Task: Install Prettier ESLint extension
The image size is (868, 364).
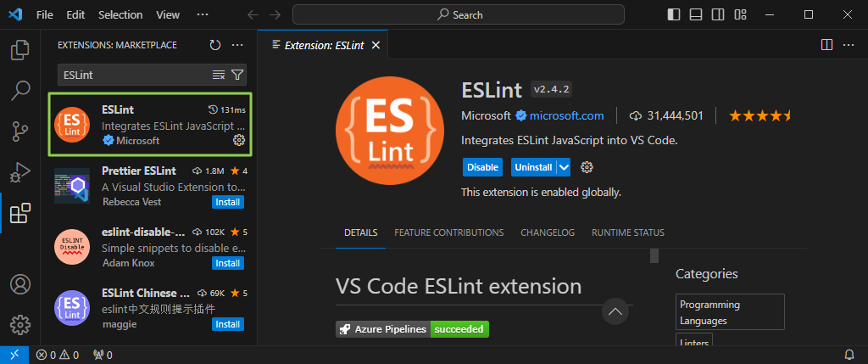Action: click(227, 202)
